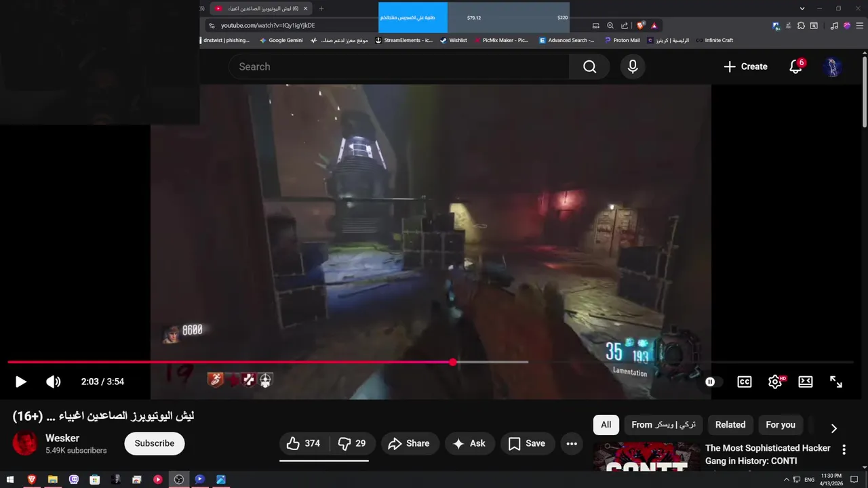Open the Windows Start menu
This screenshot has height=488, width=868.
[10, 479]
